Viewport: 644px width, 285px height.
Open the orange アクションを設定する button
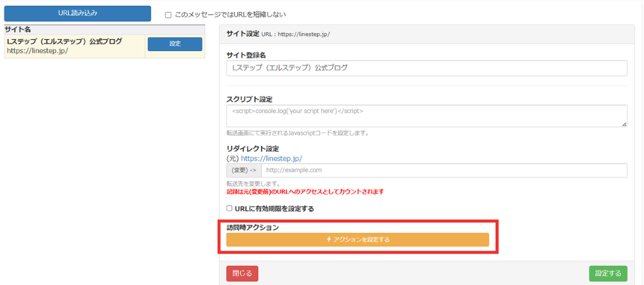(x=357, y=240)
